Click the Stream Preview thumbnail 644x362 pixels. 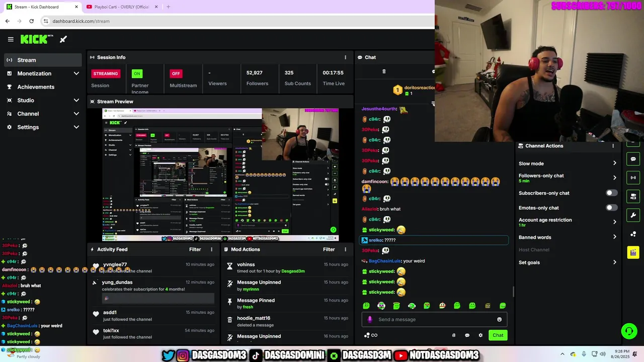(220, 175)
